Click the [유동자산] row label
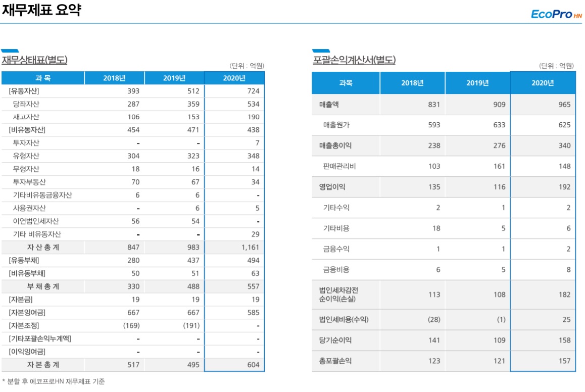The height and width of the screenshot is (392, 585). tap(24, 91)
